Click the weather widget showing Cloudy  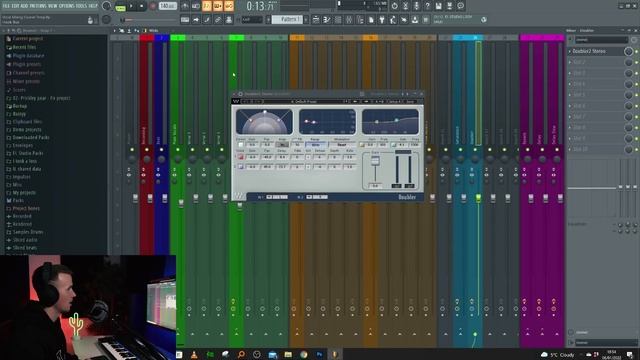(558, 355)
